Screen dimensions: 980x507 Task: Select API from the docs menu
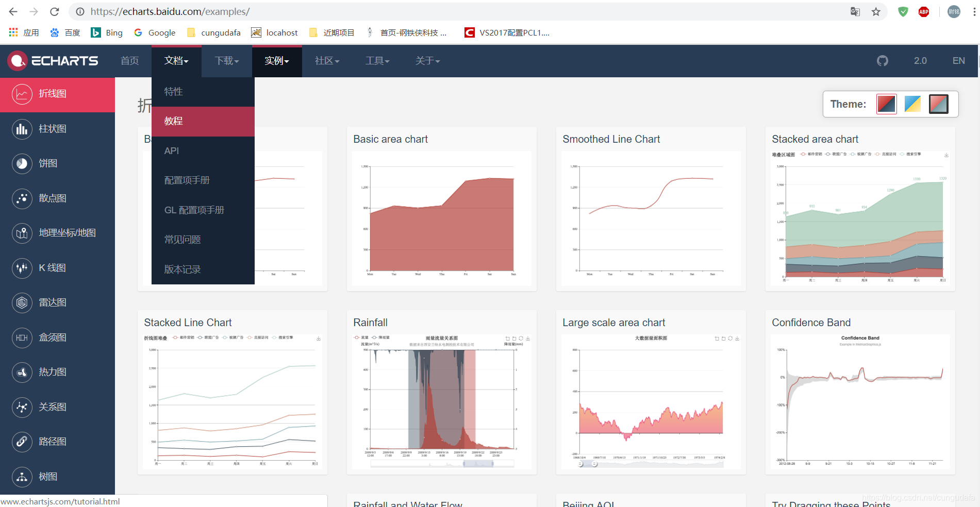203,151
